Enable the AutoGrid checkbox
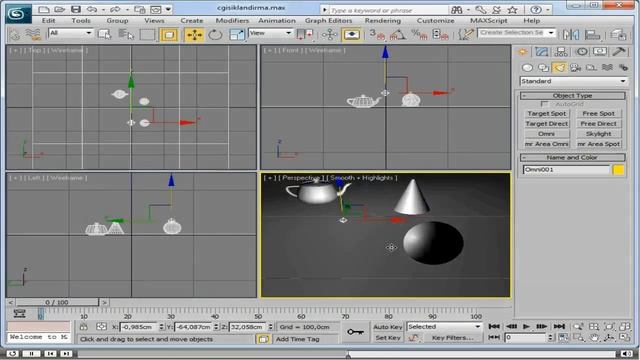The width and height of the screenshot is (640, 360). [x=544, y=104]
